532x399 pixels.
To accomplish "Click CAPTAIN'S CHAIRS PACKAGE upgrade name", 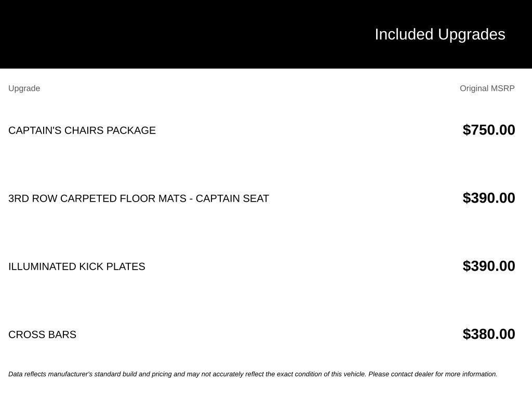I will coord(82,130).
